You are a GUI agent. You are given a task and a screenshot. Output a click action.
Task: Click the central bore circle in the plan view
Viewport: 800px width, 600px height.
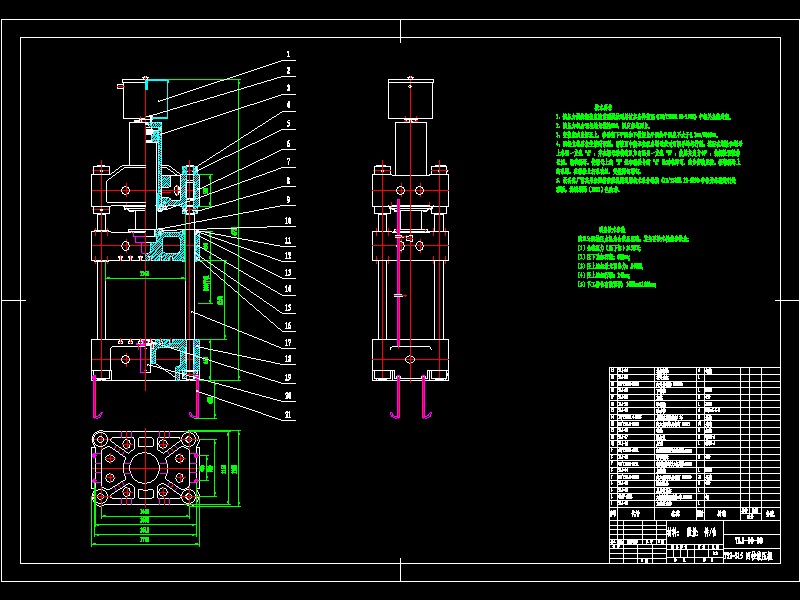coord(145,467)
